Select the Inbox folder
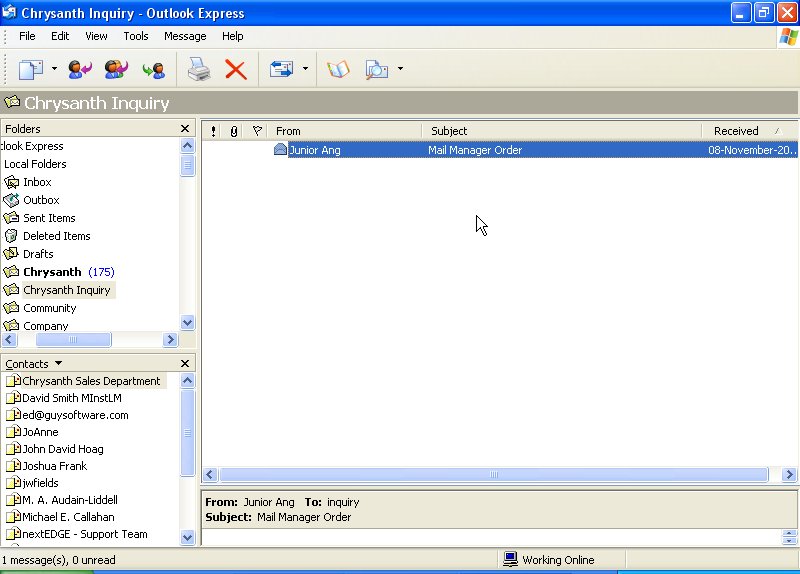Image resolution: width=800 pixels, height=574 pixels. point(37,182)
